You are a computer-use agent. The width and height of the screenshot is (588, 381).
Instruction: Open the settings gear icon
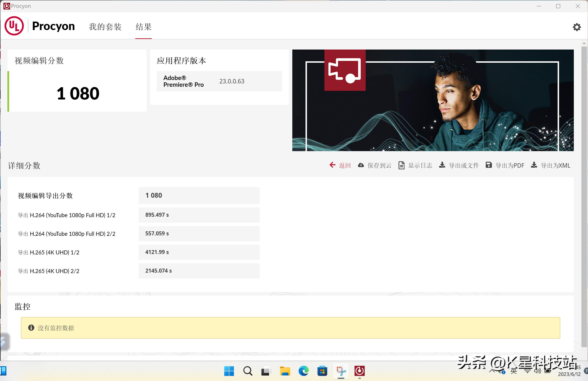coord(577,27)
